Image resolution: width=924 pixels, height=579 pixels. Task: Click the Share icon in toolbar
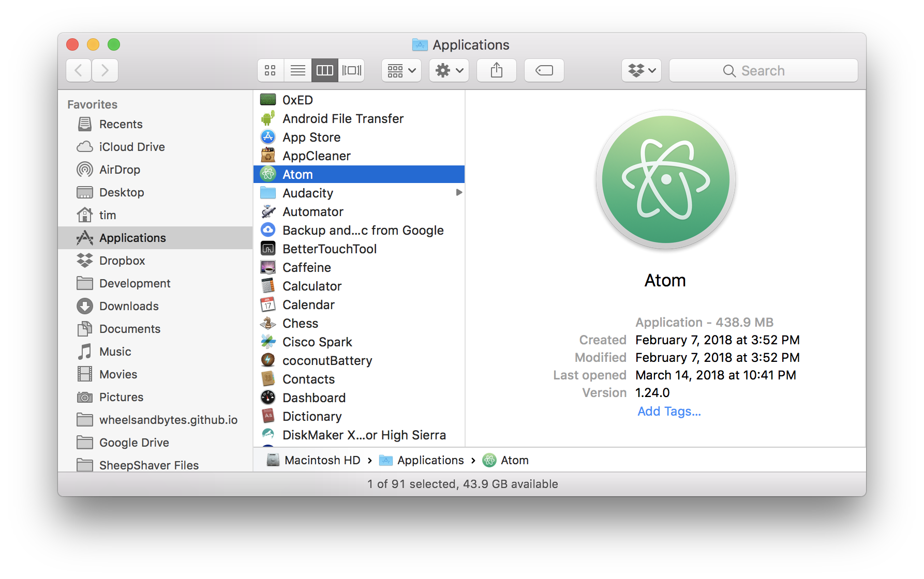pos(496,70)
